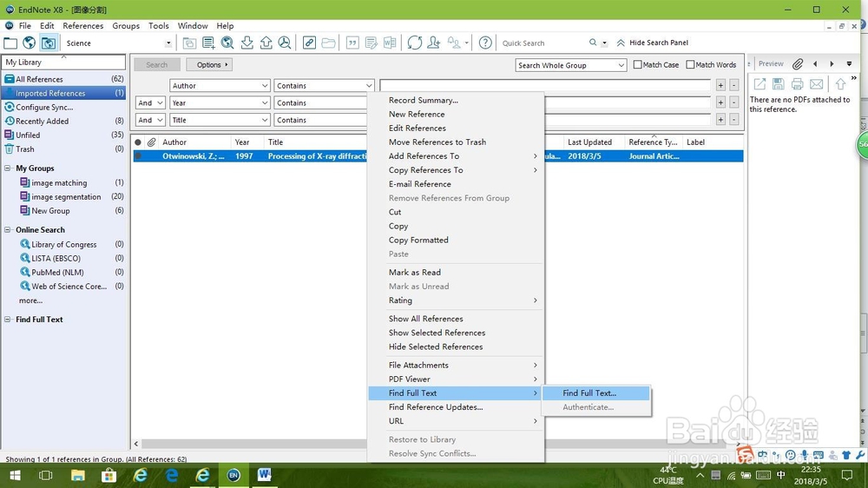Click the Activity Feed people icon
Image resolution: width=868 pixels, height=488 pixels.
(x=454, y=43)
